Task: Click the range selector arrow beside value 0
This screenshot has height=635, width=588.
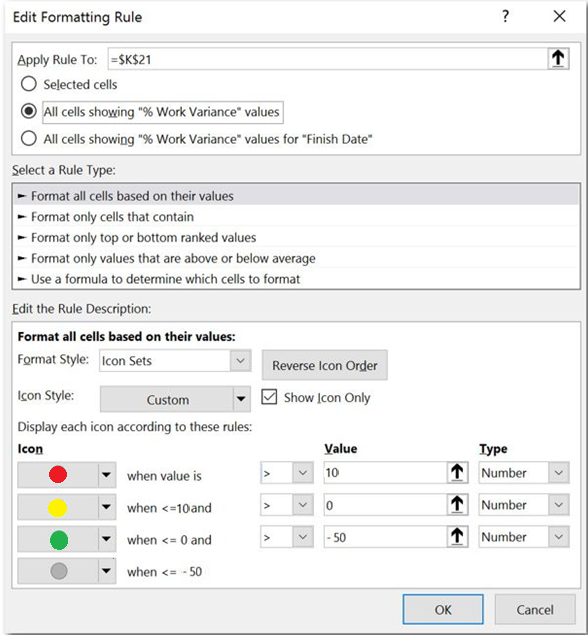Action: (457, 505)
